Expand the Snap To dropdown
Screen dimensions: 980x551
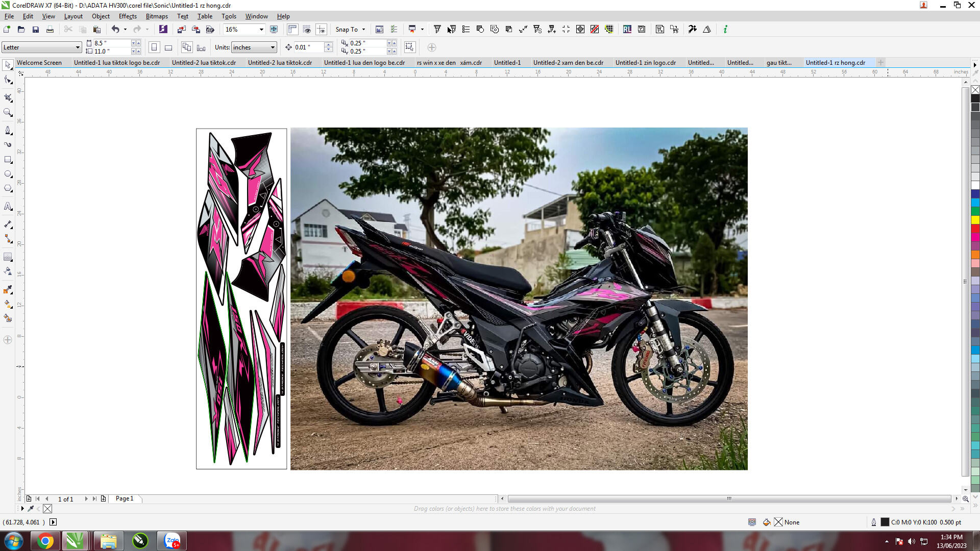363,30
